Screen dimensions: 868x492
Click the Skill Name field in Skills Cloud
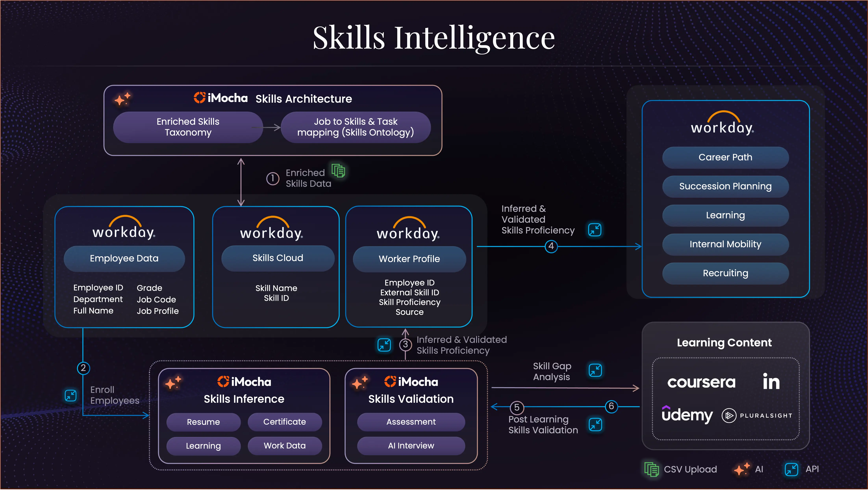coord(276,289)
